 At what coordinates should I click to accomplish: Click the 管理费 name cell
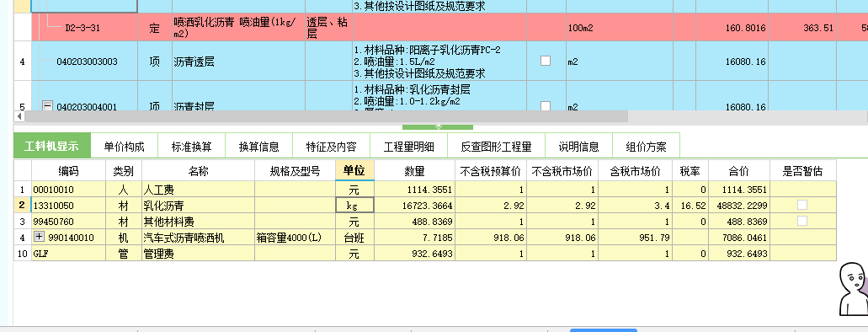(198, 254)
